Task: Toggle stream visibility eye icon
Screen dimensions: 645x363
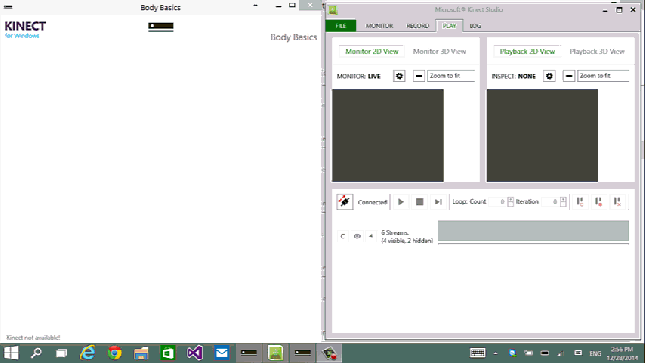Action: point(357,236)
